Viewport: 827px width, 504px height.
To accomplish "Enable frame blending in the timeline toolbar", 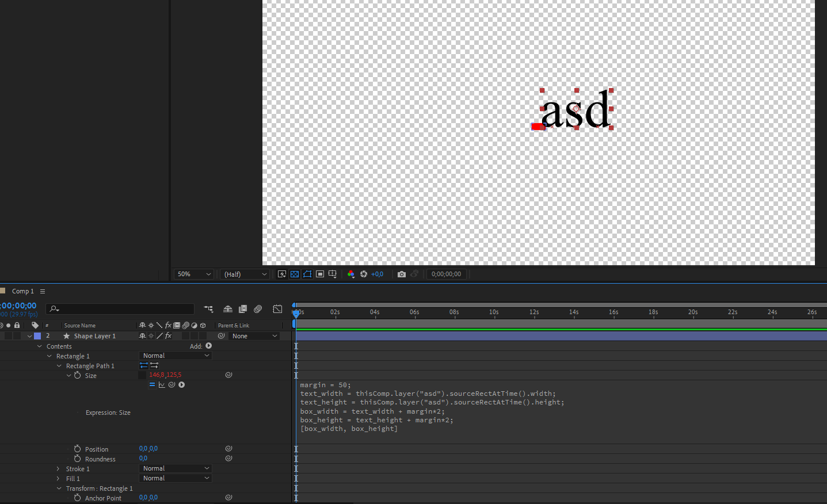I will [x=243, y=309].
